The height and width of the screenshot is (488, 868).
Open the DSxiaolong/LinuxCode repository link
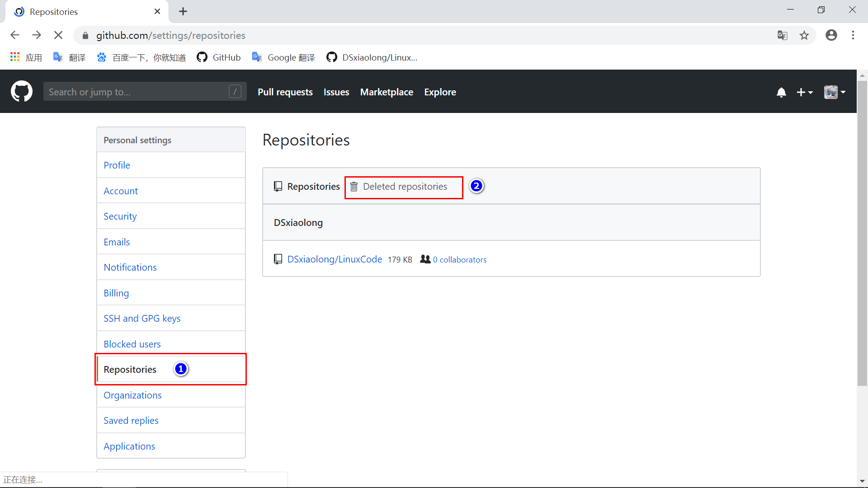pos(335,259)
